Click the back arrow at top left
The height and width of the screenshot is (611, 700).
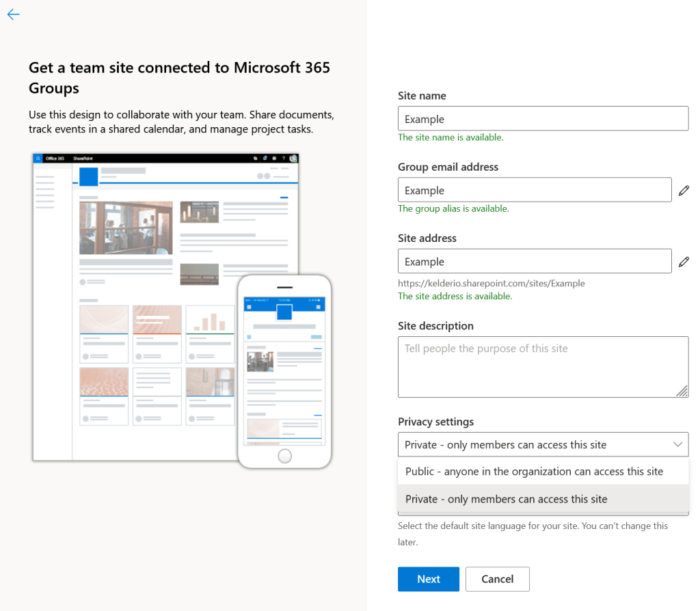click(13, 14)
